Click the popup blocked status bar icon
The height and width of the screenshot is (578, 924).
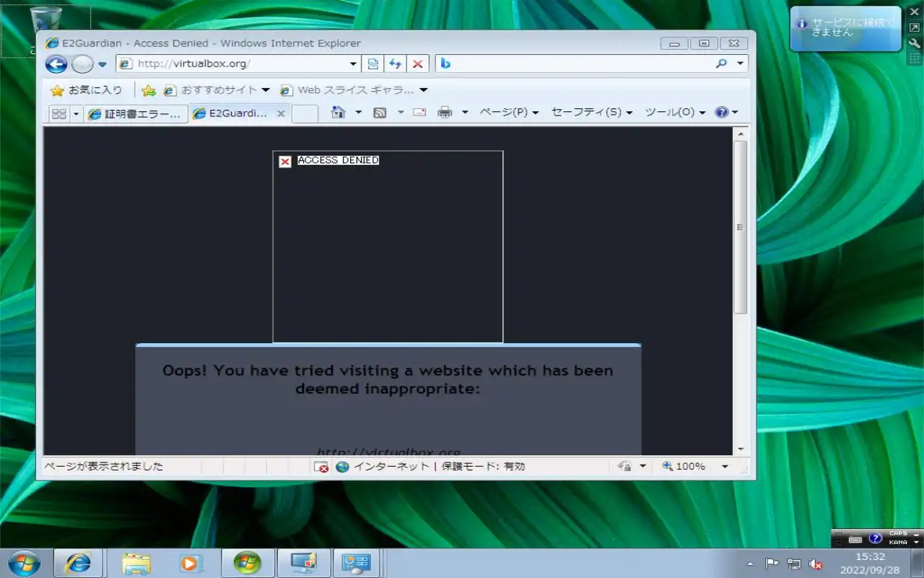click(321, 467)
